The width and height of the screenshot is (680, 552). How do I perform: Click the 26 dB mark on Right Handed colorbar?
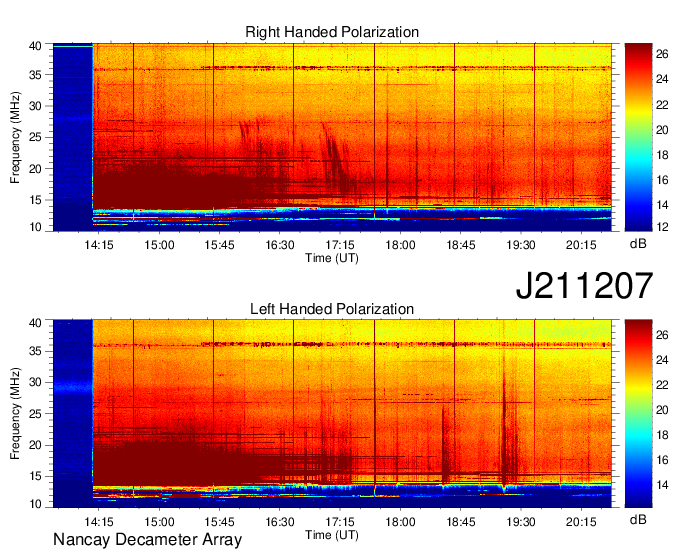[662, 54]
